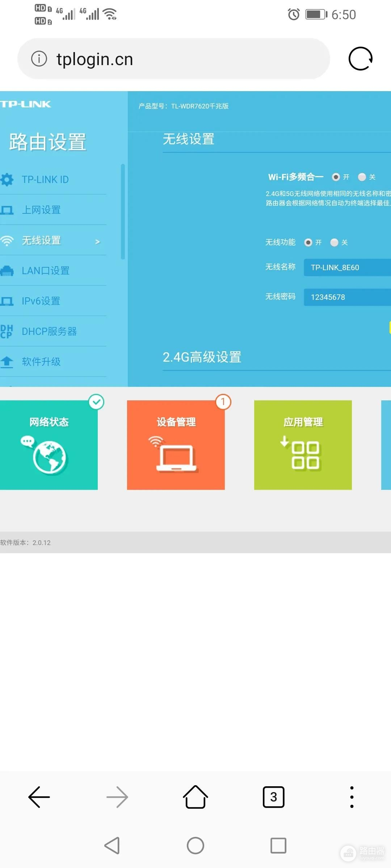Click the sidebar vertical scrollbar
The image size is (391, 868).
click(x=123, y=212)
